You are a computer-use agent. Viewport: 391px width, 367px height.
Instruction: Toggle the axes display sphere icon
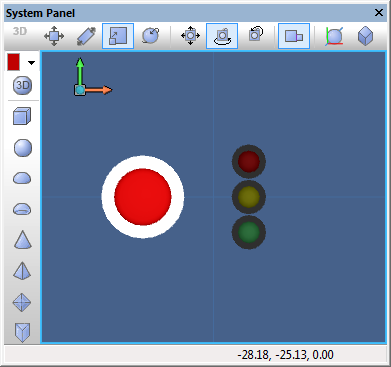[x=334, y=36]
